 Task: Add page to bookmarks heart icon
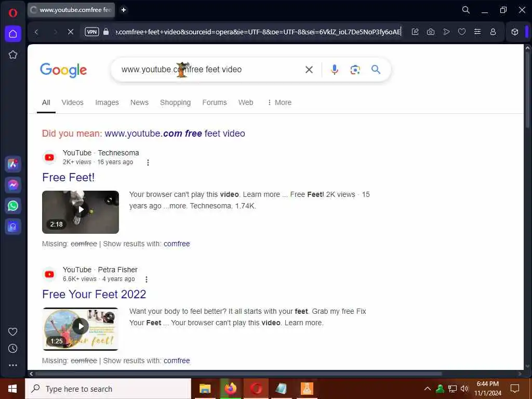462,32
